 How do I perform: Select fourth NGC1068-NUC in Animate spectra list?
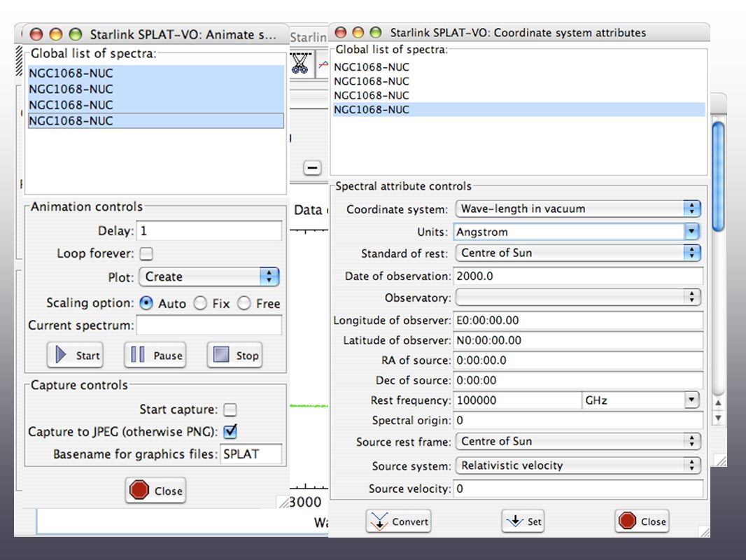tap(156, 120)
